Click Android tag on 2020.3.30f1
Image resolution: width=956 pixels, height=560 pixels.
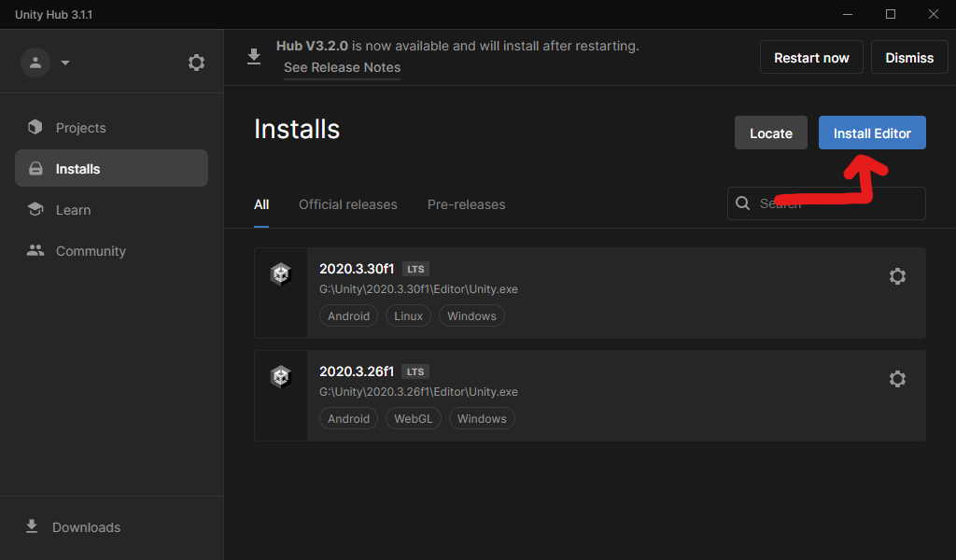tap(348, 315)
